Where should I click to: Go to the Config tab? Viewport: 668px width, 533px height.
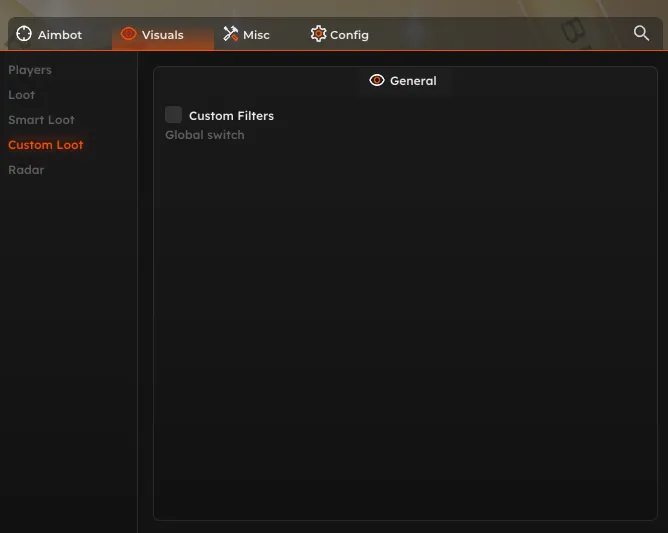tap(340, 35)
